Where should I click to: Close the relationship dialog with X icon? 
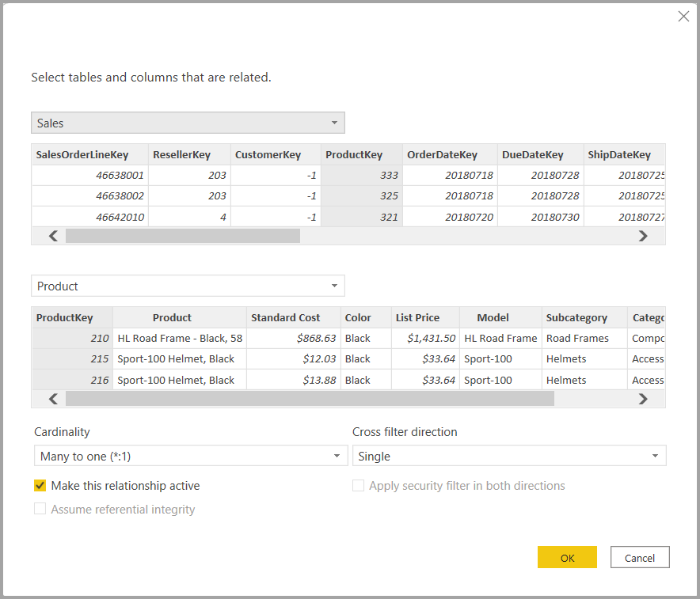click(683, 17)
